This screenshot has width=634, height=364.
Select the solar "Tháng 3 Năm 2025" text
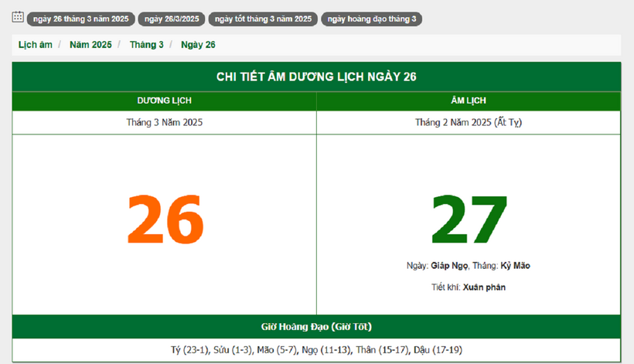tap(165, 122)
